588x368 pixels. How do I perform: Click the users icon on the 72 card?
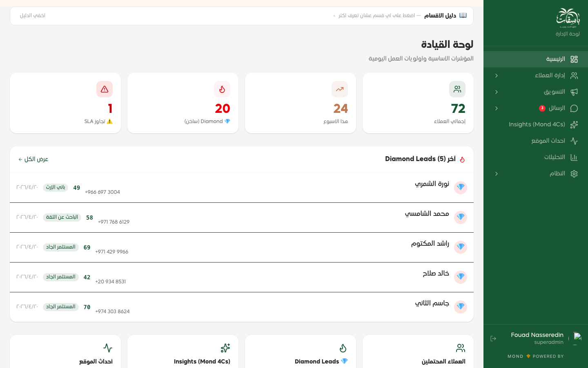[457, 89]
